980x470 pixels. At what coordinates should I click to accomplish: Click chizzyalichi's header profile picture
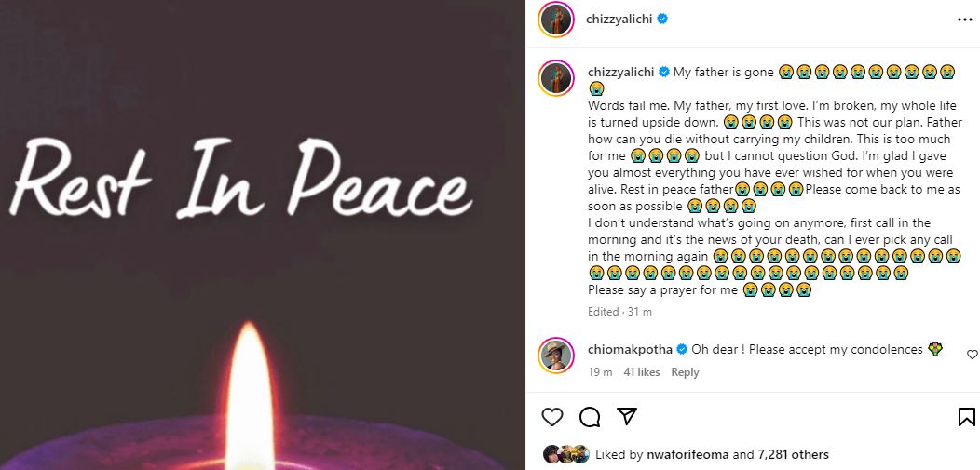tap(556, 19)
